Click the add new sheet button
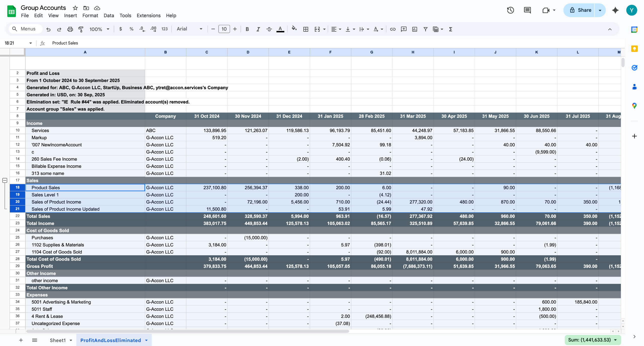Image resolution: width=644 pixels, height=346 pixels. coord(21,340)
